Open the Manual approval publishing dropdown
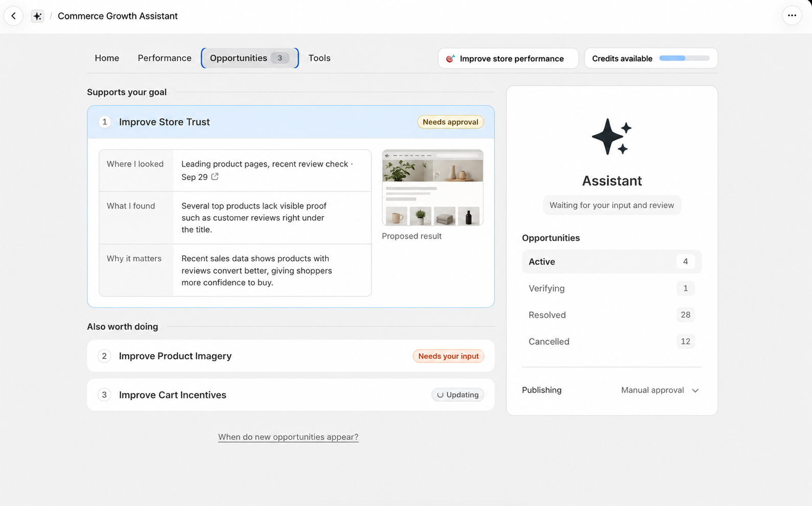The image size is (812, 506). 660,390
